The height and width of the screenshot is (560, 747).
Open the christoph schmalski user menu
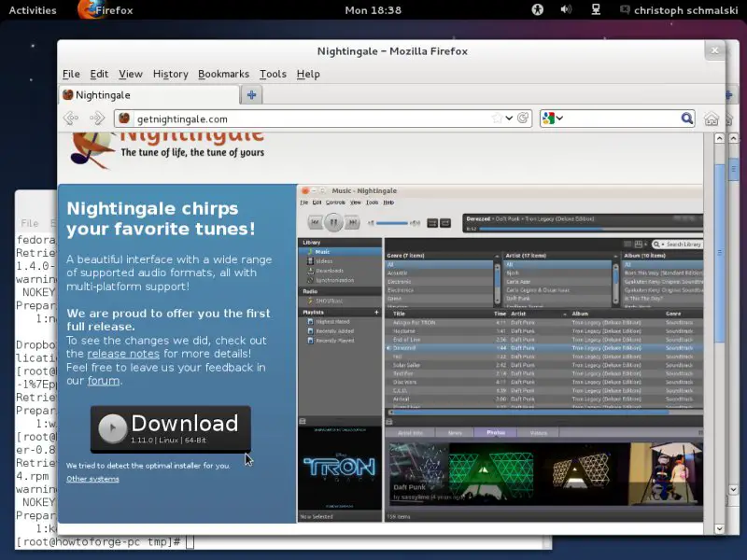click(680, 10)
